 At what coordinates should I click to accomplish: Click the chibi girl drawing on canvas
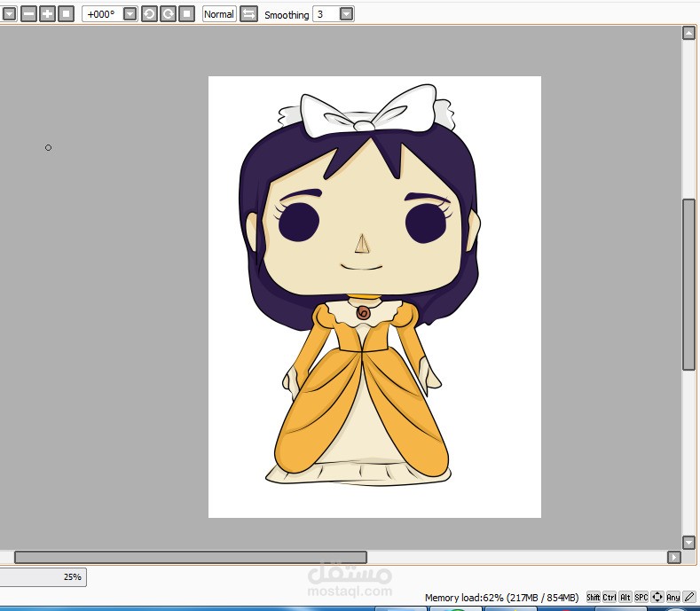coord(360,285)
